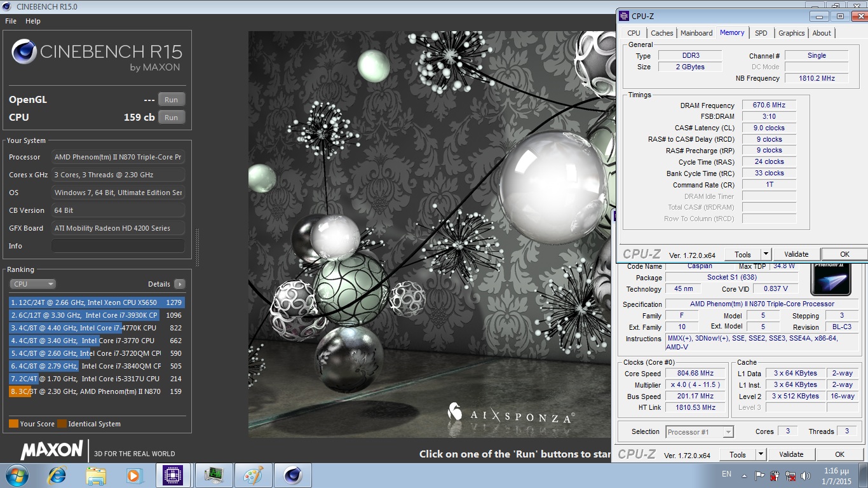Viewport: 868px width, 488px height.
Task: Click the GFX Board ATI Radeon field
Action: pos(118,228)
